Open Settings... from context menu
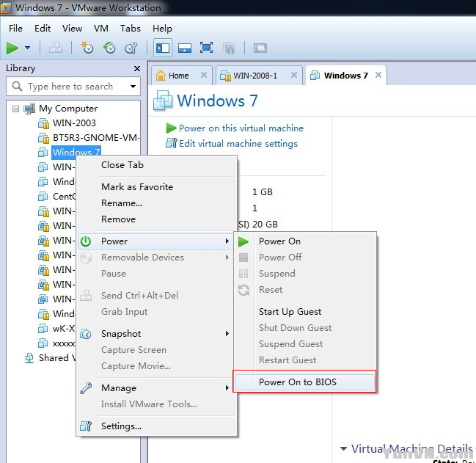476x463 pixels. pyautogui.click(x=122, y=426)
